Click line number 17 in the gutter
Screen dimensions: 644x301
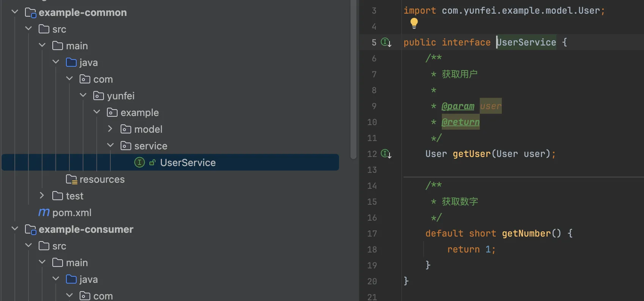(372, 234)
